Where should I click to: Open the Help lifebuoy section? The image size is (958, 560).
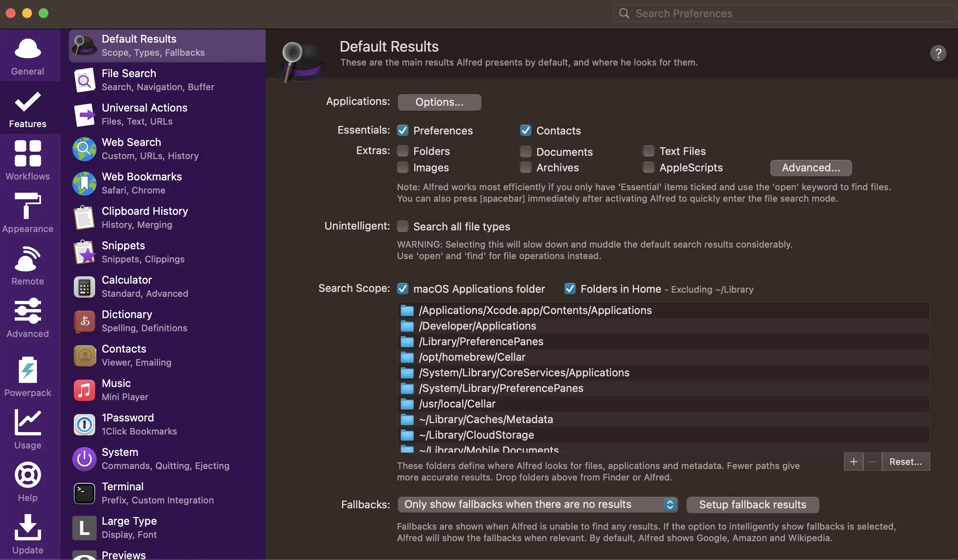(27, 481)
